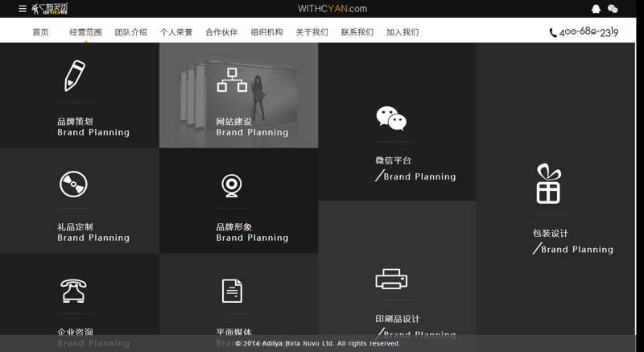The image size is (644, 352).
Task: Click Brand Planning text under 礼品定制
Action: pyautogui.click(x=93, y=238)
